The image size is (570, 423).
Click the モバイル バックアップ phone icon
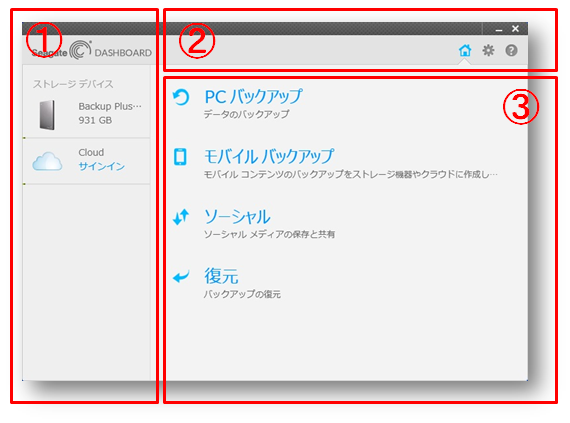(x=180, y=157)
